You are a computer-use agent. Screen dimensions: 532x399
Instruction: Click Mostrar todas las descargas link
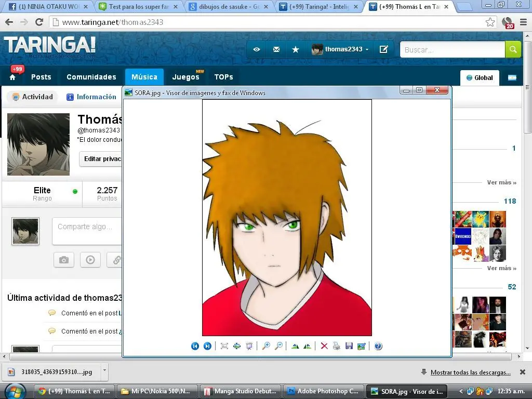[x=470, y=372]
